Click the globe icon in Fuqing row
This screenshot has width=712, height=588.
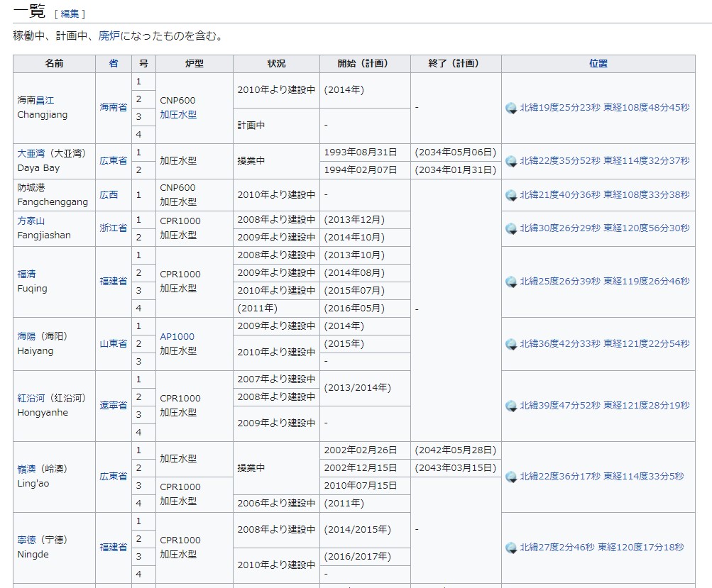pos(511,282)
